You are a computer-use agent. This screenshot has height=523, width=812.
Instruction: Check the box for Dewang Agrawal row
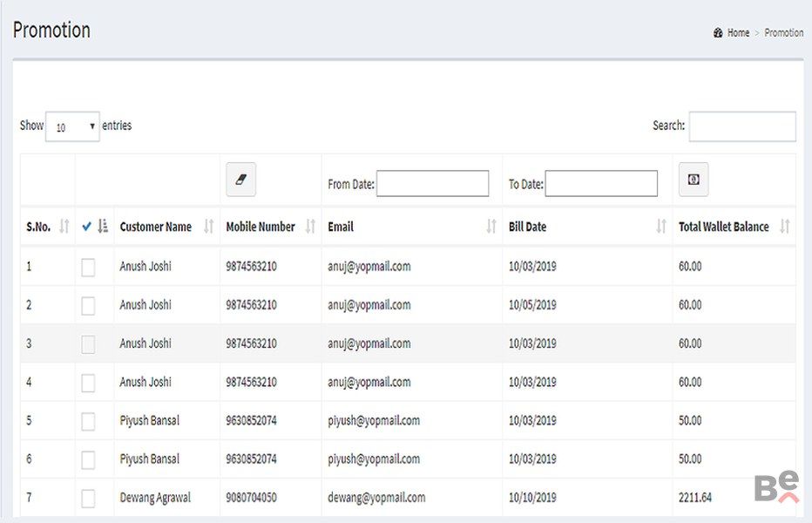88,499
